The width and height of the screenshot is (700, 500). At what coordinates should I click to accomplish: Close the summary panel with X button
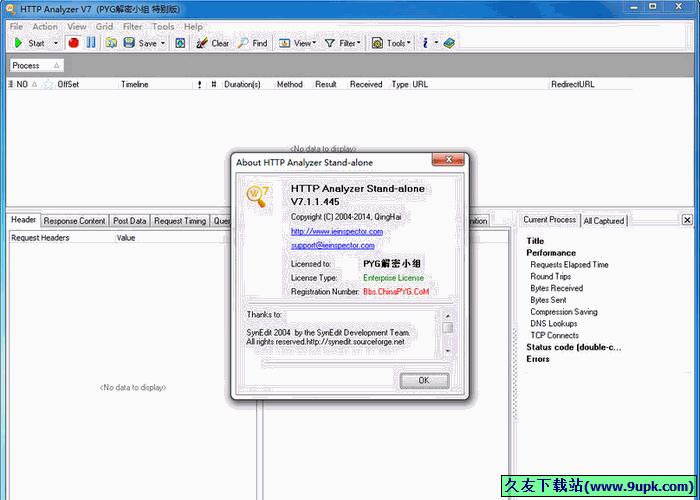tap(687, 220)
